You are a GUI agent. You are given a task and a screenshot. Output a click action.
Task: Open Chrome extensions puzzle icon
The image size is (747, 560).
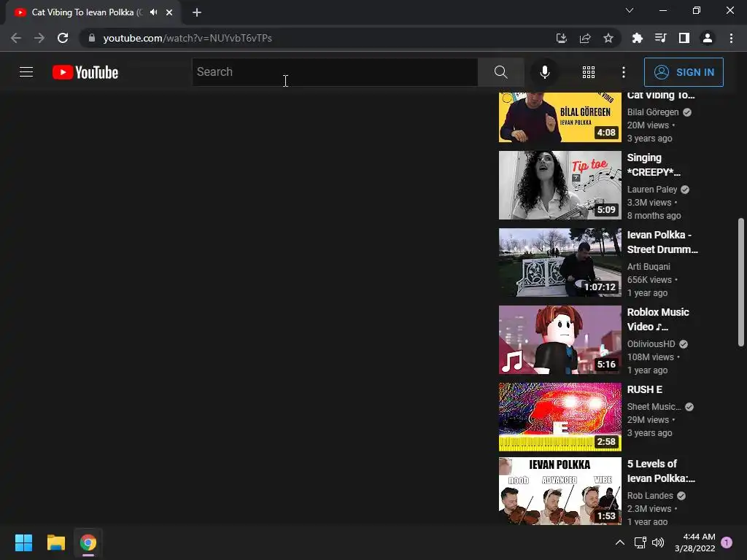coord(638,38)
